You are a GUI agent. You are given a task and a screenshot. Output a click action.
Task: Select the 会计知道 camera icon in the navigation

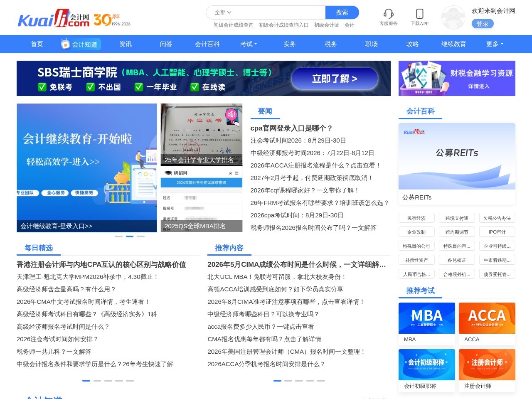(x=65, y=44)
